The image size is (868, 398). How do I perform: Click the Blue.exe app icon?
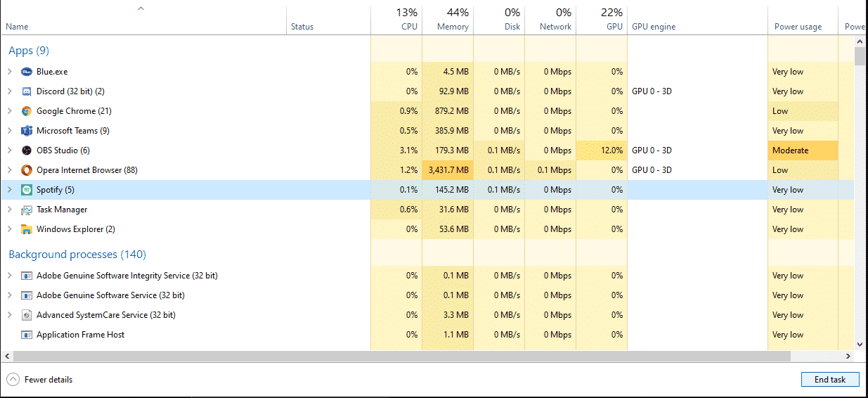point(27,72)
